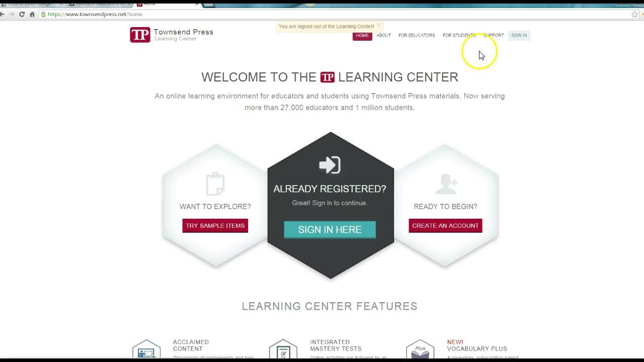Click the sign-in arrow icon in dark hexagon
Image resolution: width=644 pixels, height=362 pixels.
point(330,165)
